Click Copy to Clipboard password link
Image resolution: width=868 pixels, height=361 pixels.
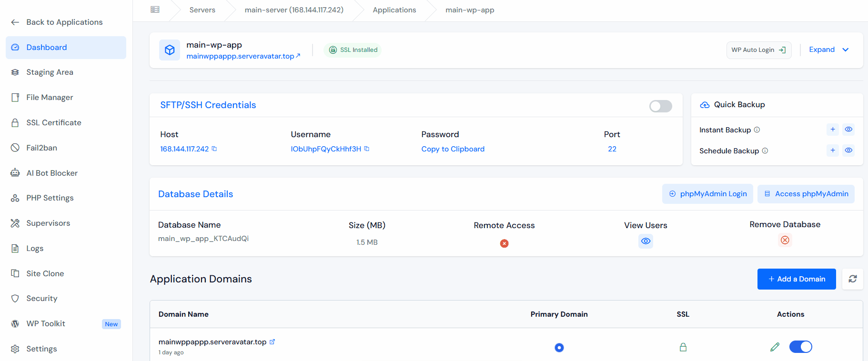click(x=453, y=149)
